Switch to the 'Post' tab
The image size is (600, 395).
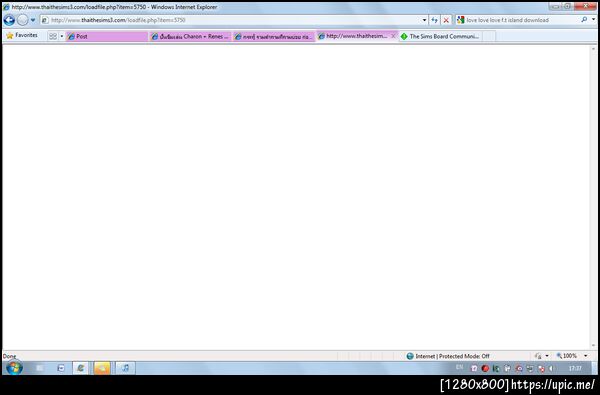pyautogui.click(x=106, y=36)
